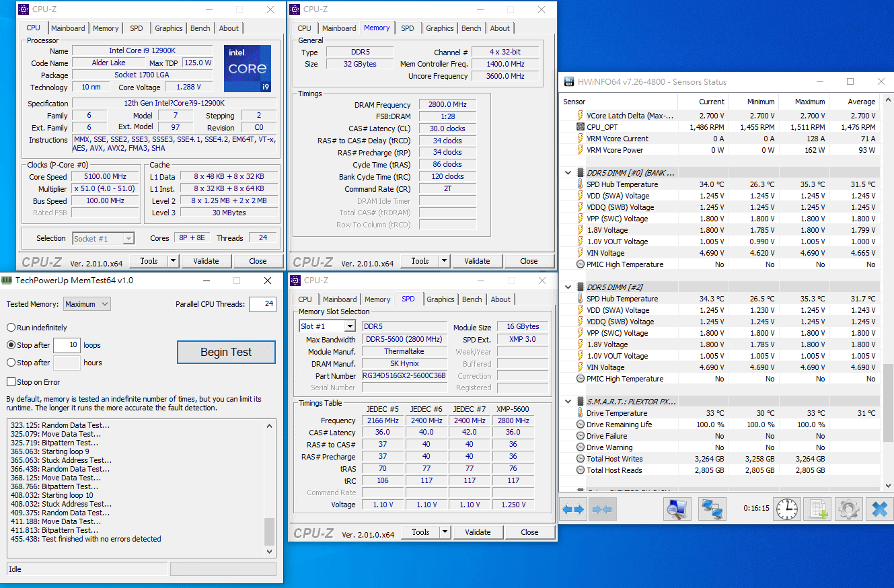The width and height of the screenshot is (894, 588).
Task: Collapse the DDR5 DIMM [#0] sensor group
Action: click(568, 173)
